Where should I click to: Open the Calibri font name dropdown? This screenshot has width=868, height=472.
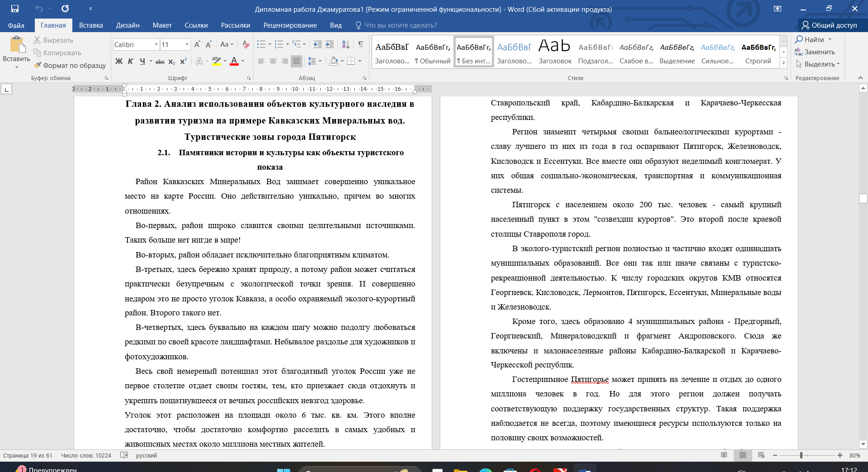(x=156, y=44)
